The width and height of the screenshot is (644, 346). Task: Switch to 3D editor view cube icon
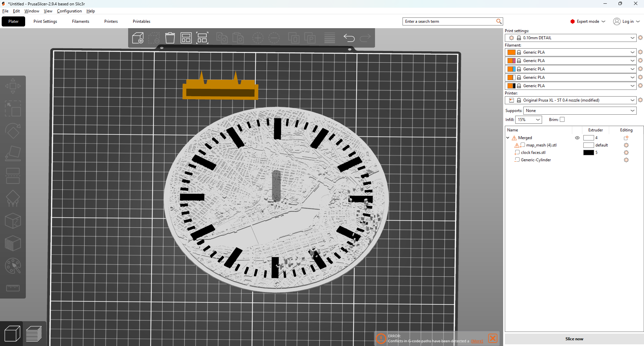click(12, 334)
